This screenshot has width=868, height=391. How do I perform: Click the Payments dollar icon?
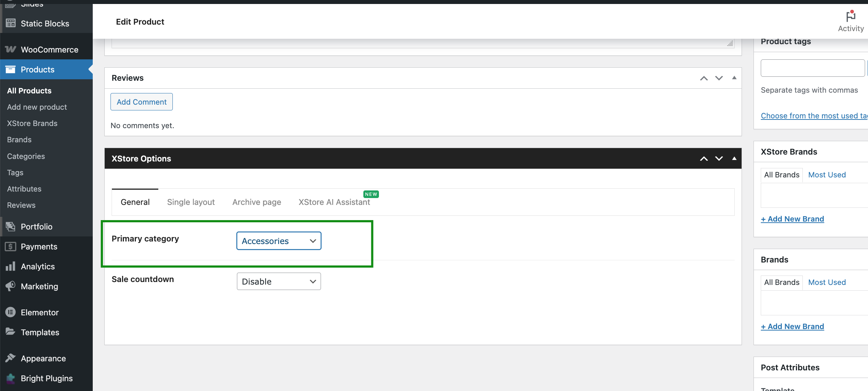click(x=11, y=247)
